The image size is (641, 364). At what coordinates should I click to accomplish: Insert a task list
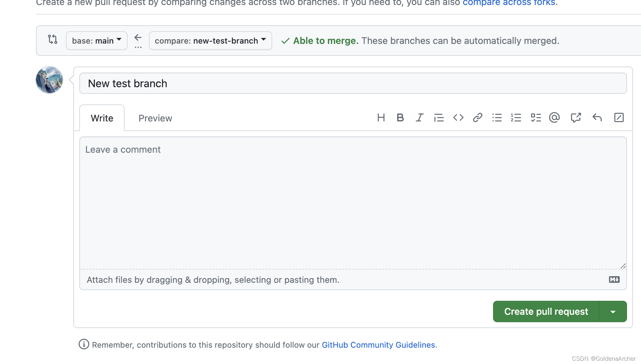tap(536, 117)
